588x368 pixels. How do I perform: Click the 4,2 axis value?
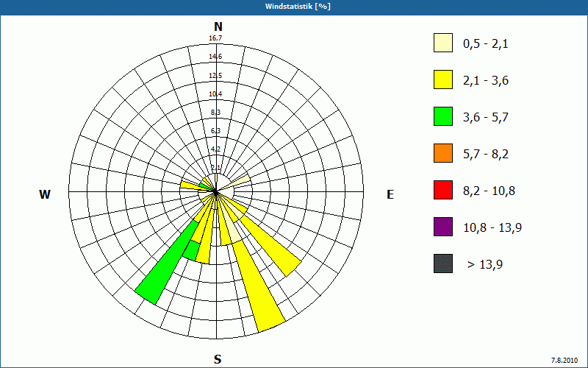pos(215,149)
